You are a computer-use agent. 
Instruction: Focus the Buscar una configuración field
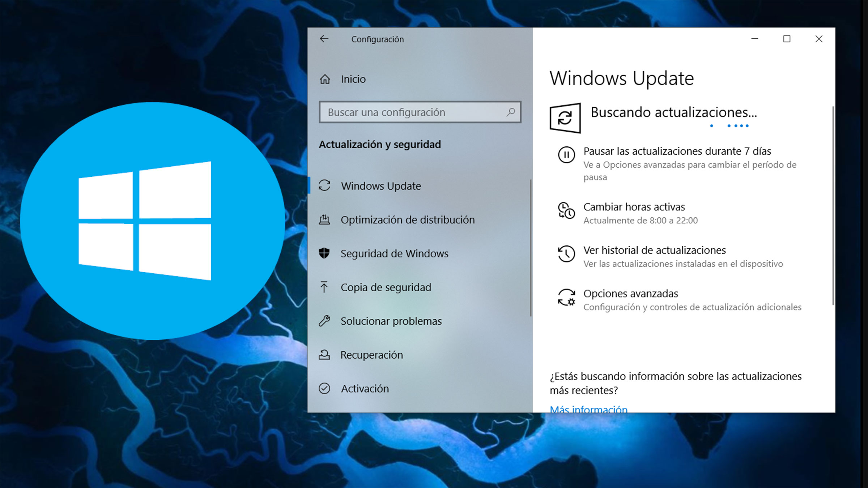pyautogui.click(x=412, y=112)
